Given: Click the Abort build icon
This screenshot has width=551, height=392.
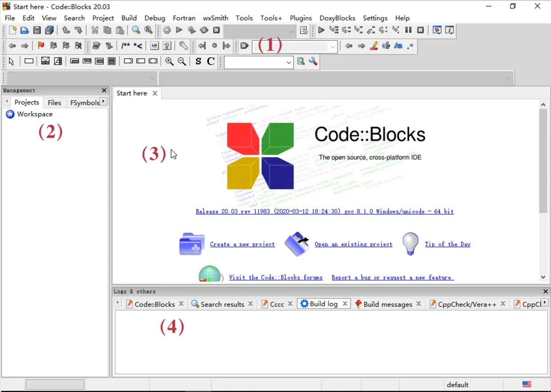Looking at the screenshot, I should coord(216,30).
